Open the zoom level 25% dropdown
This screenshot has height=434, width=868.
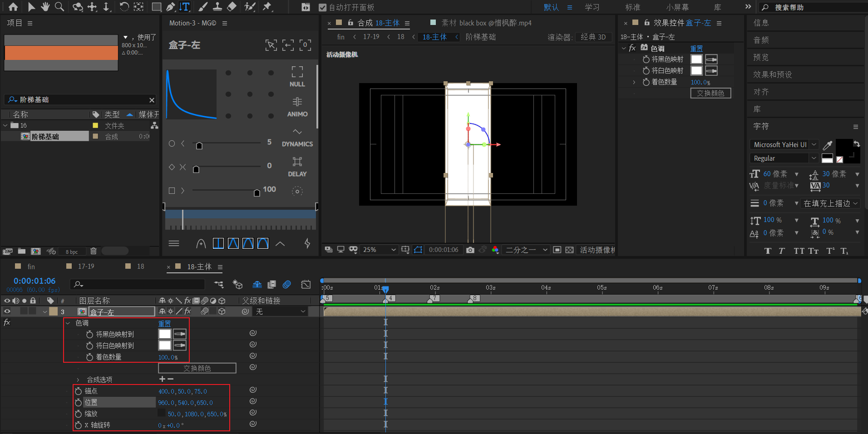click(380, 250)
